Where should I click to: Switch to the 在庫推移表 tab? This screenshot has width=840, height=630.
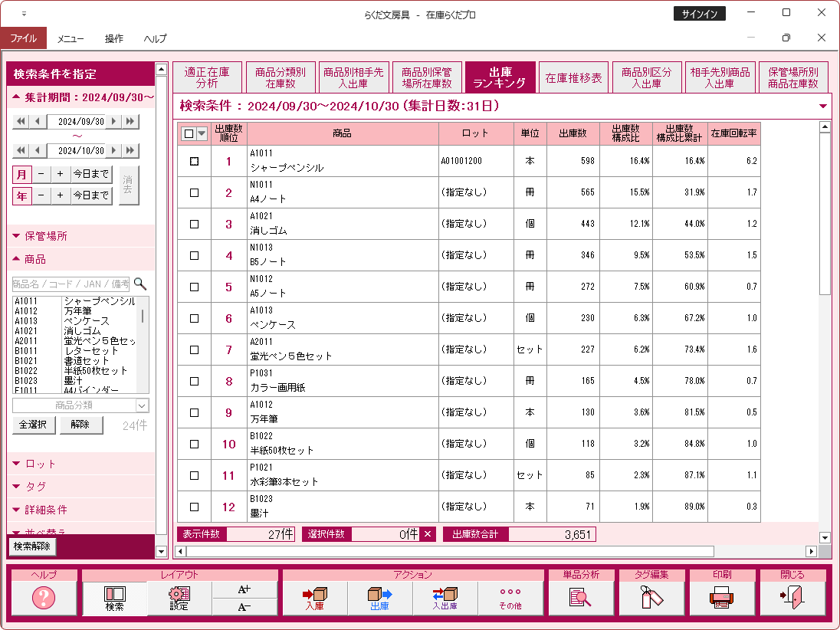(573, 77)
